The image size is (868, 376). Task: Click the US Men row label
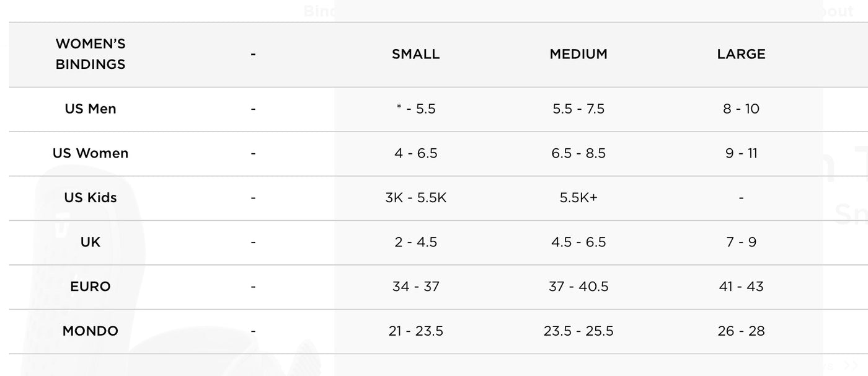(91, 109)
